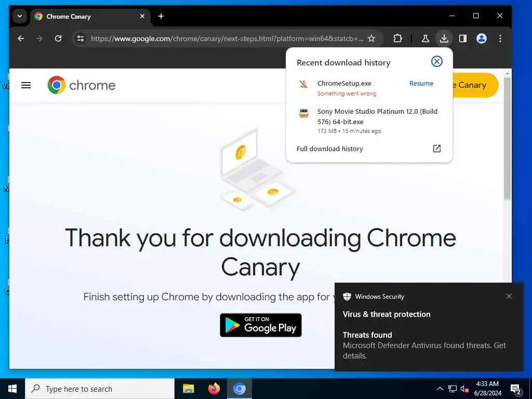
Task: Click the muted volume tray icon
Action: [x=464, y=389]
